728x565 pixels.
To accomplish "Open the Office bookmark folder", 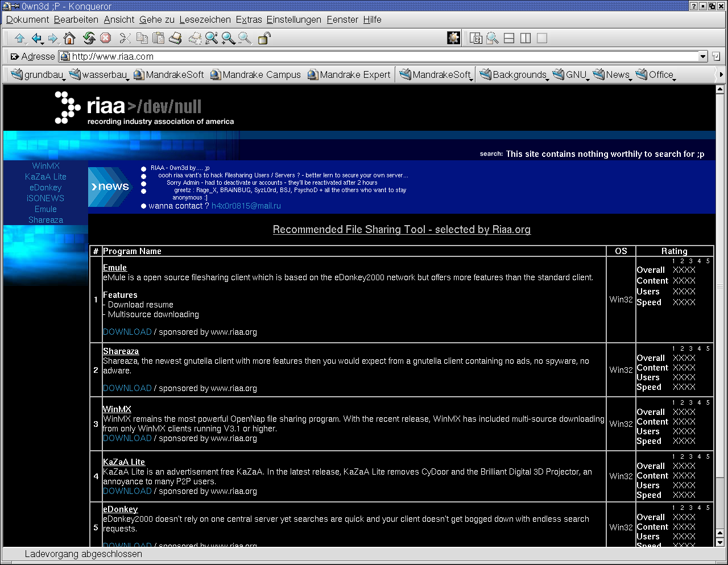I will (x=655, y=74).
